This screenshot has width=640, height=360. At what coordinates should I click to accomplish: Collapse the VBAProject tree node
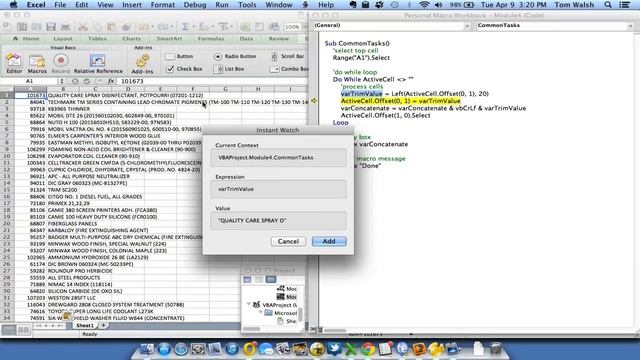point(249,304)
